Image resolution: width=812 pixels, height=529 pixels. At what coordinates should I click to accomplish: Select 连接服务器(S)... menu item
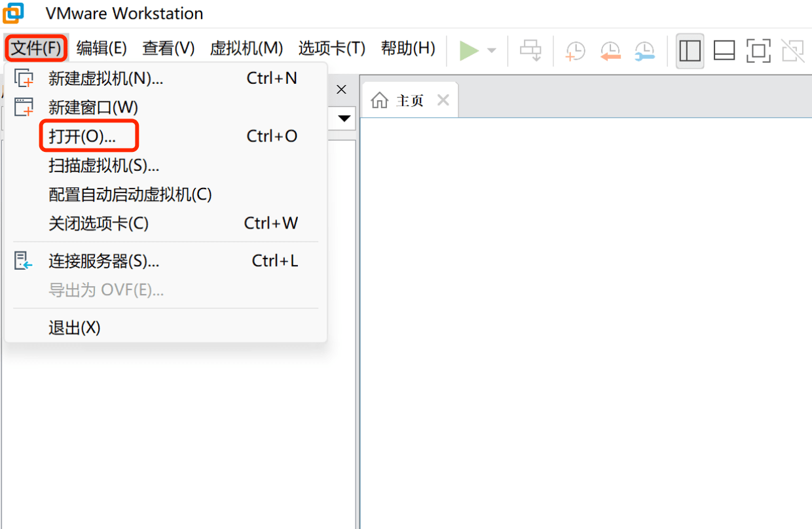pos(103,261)
